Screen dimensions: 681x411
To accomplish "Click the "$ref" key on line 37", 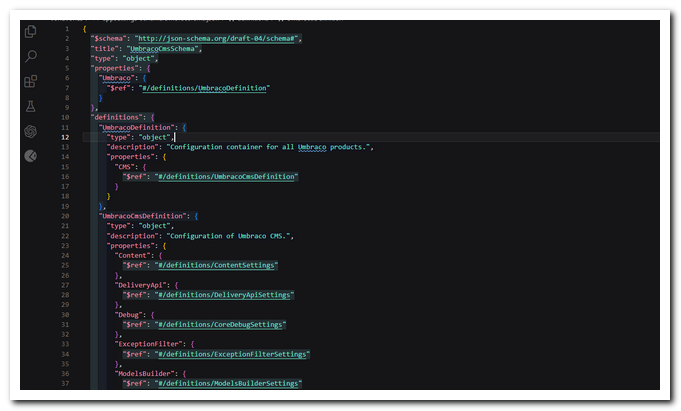I will click(x=135, y=384).
